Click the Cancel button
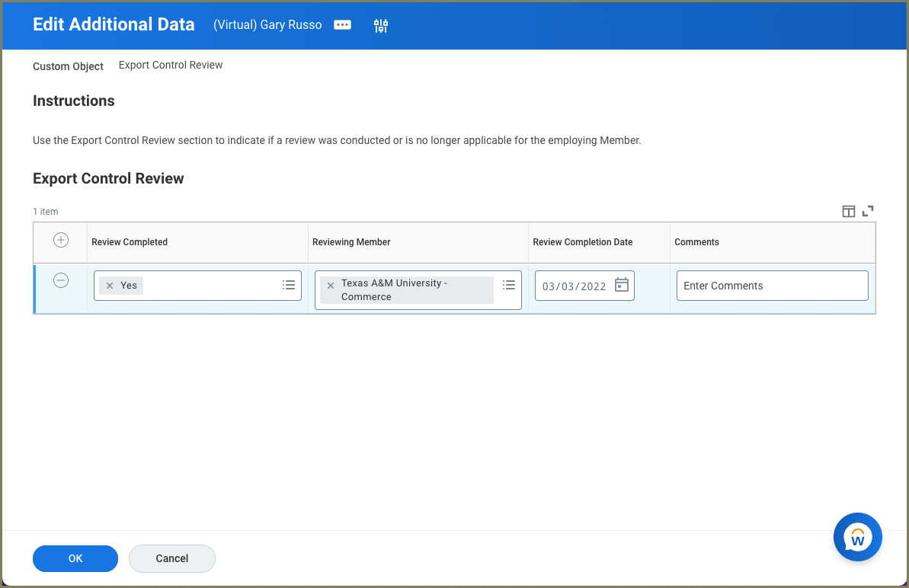The image size is (909, 588). [x=172, y=558]
